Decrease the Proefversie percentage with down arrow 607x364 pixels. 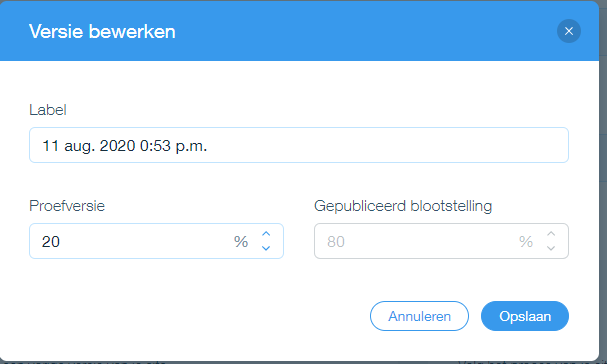(266, 248)
